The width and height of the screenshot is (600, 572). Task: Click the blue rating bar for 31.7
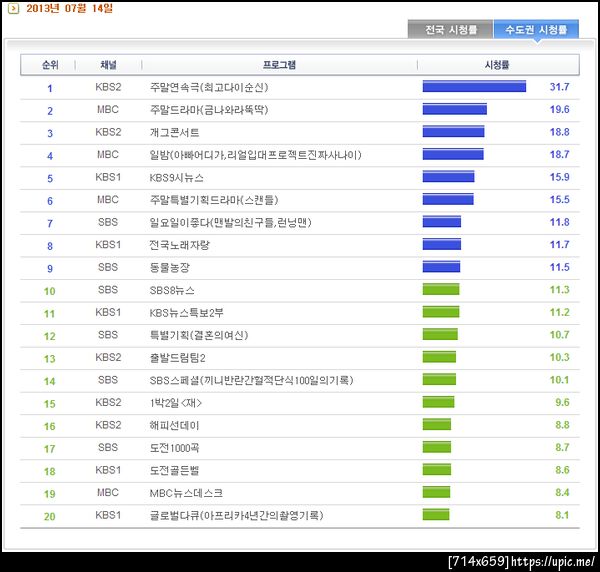click(x=474, y=86)
